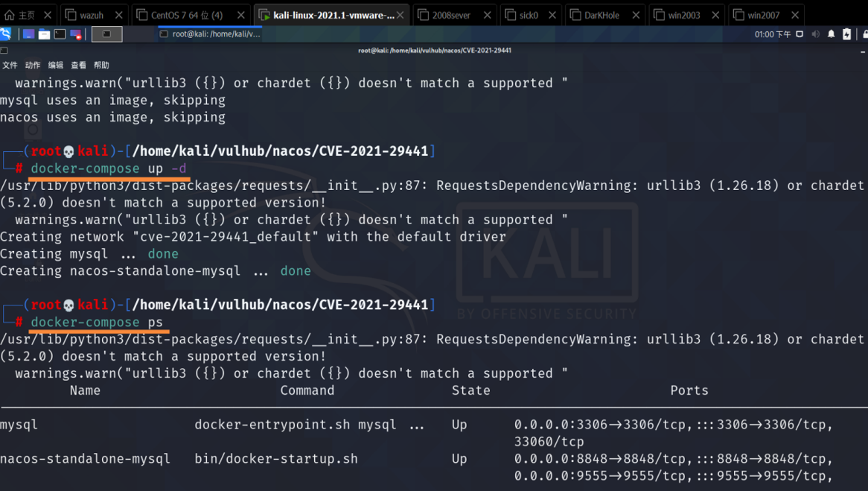Click the '33060/tcp' port entry

point(549,442)
